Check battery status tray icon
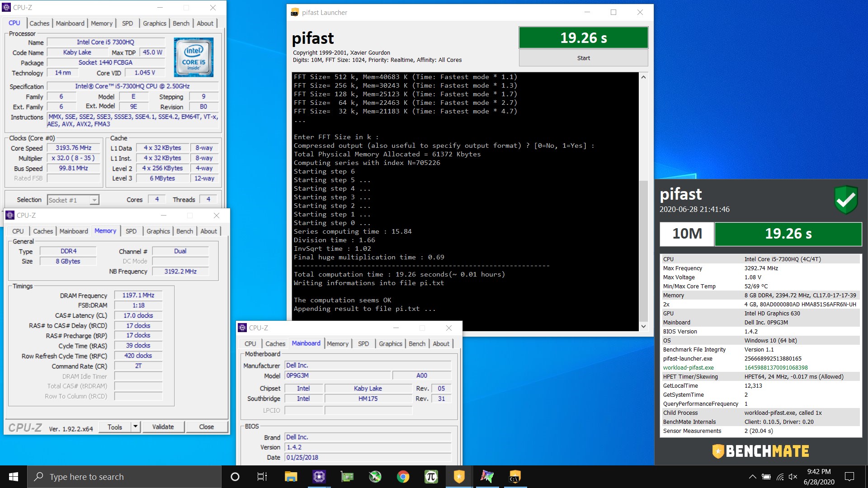The width and height of the screenshot is (868, 488). 766,477
